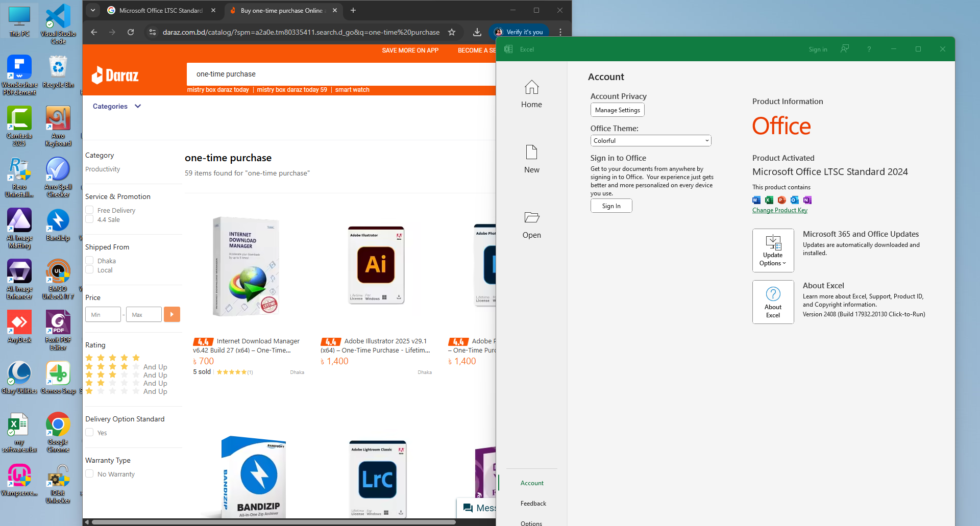980x526 pixels.
Task: Click the Outlook icon under product contains
Action: 795,200
